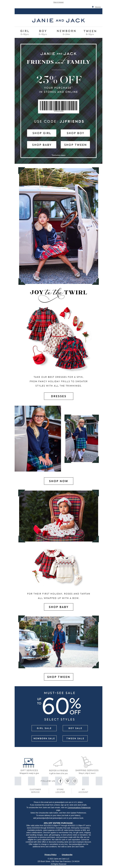Open the Facebook follow icon
Image resolution: width=117 pixels, height=868 pixels.
pos(60,781)
